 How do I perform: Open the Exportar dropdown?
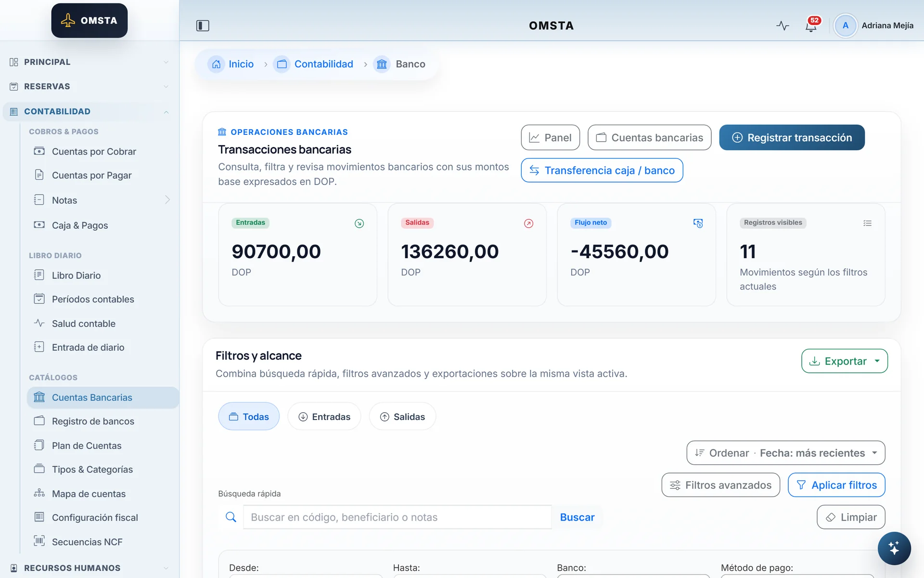pyautogui.click(x=844, y=361)
